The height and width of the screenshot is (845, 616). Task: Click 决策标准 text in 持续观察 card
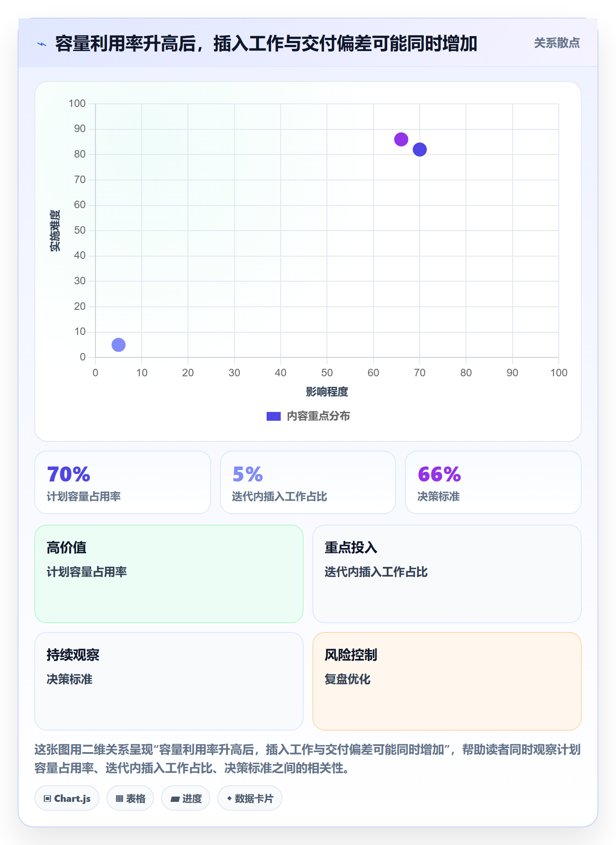click(70, 679)
